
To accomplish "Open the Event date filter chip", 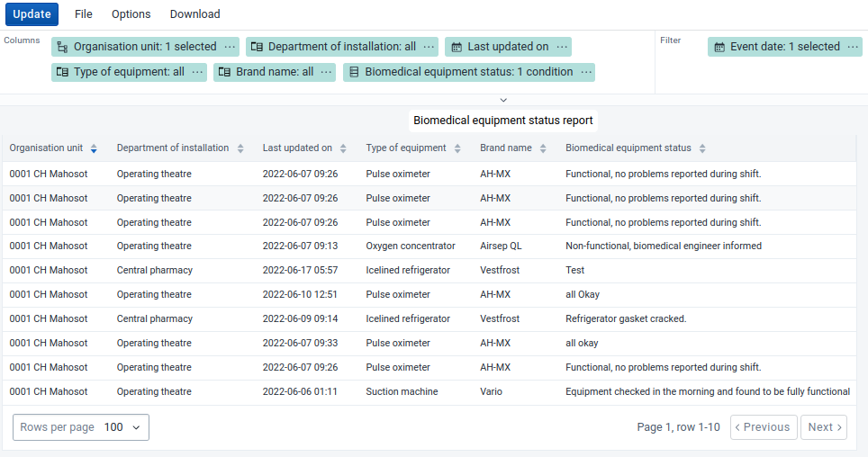I will 778,47.
